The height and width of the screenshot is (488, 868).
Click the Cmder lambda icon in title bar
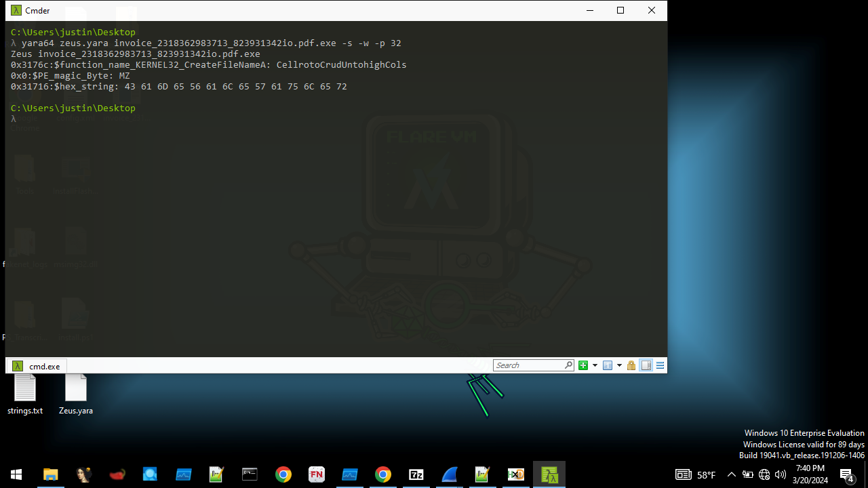pos(16,10)
